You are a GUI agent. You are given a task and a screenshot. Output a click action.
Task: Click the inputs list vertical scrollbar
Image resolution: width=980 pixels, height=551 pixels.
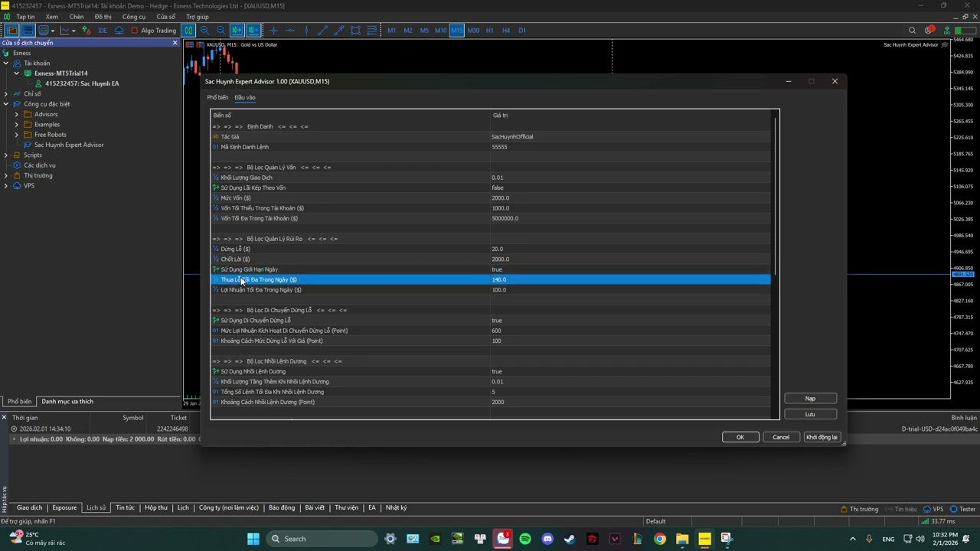click(x=776, y=195)
